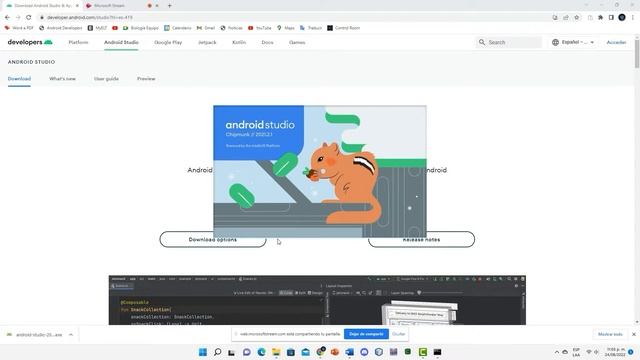Select the Android Studio nav item
Screen dimensions: 640x360
(x=121, y=42)
